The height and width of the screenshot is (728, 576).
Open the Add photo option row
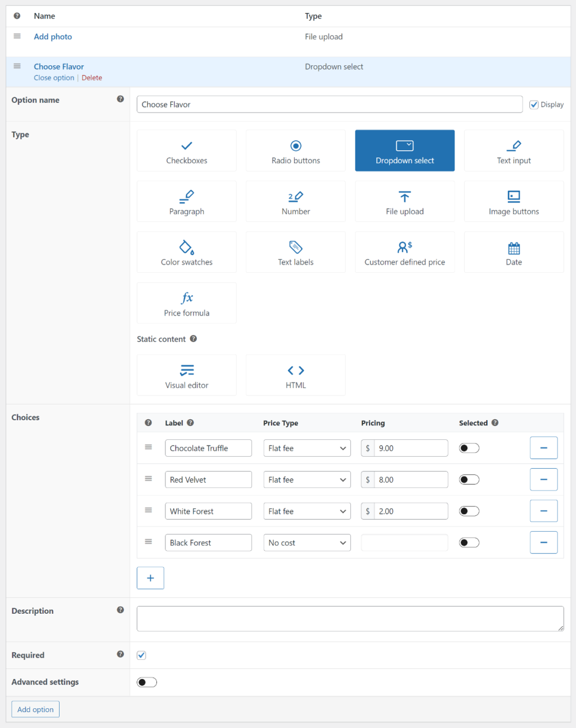[53, 37]
